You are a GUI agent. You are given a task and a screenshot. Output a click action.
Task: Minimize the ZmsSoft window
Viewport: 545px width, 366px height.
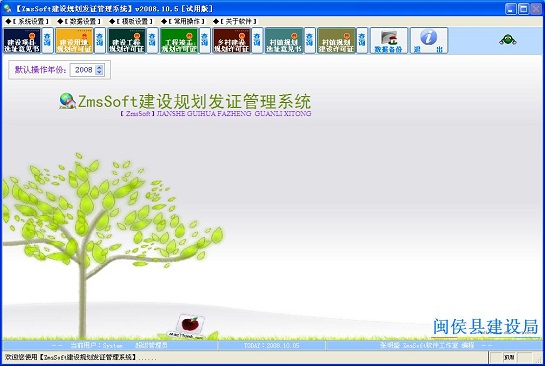click(x=511, y=9)
